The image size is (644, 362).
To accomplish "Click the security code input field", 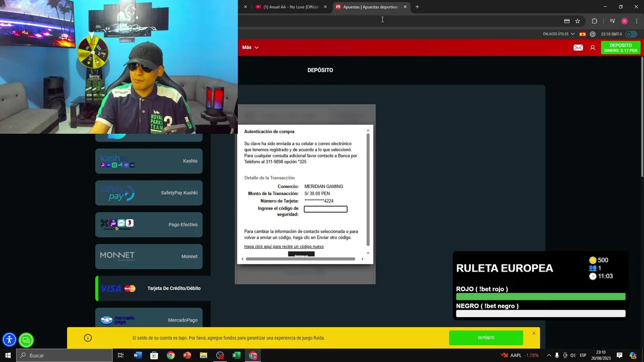I will click(326, 209).
